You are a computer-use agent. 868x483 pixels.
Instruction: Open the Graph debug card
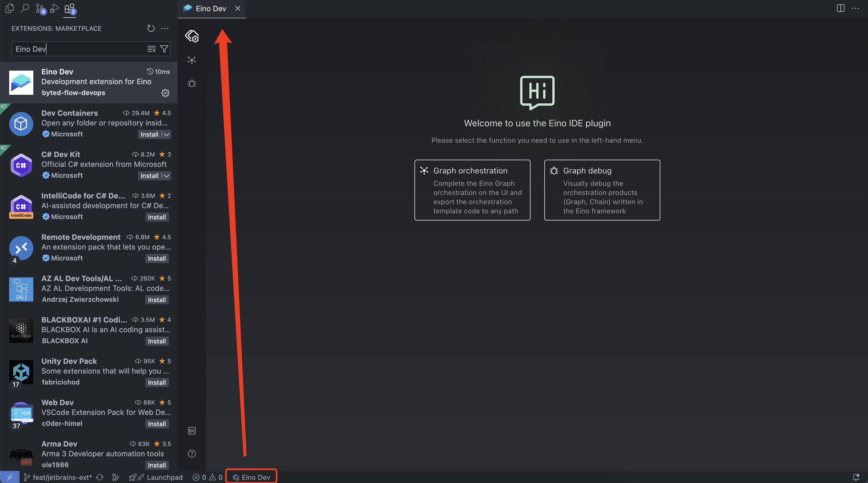[602, 190]
